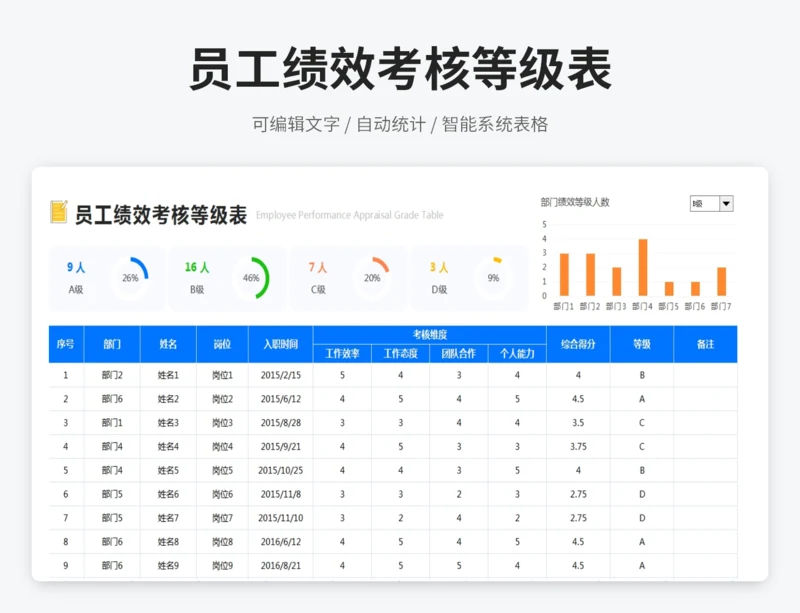Select the 序号 column header
This screenshot has height=613, width=800.
pyautogui.click(x=66, y=344)
